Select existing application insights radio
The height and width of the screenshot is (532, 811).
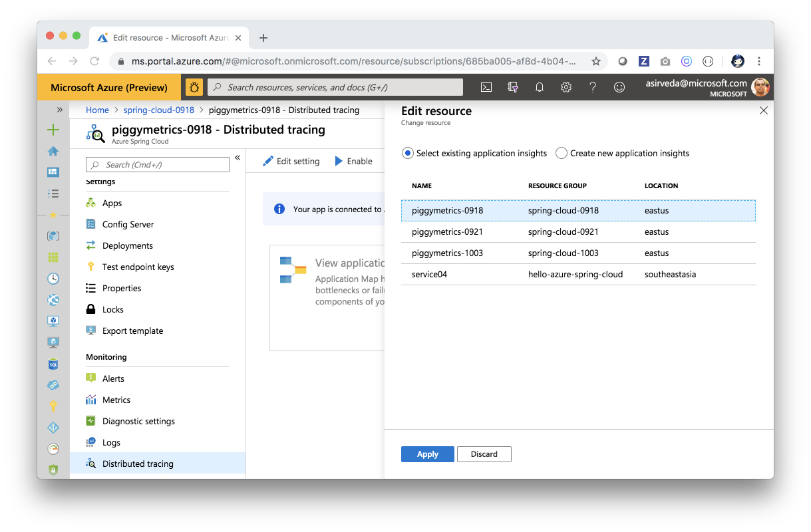(x=408, y=154)
